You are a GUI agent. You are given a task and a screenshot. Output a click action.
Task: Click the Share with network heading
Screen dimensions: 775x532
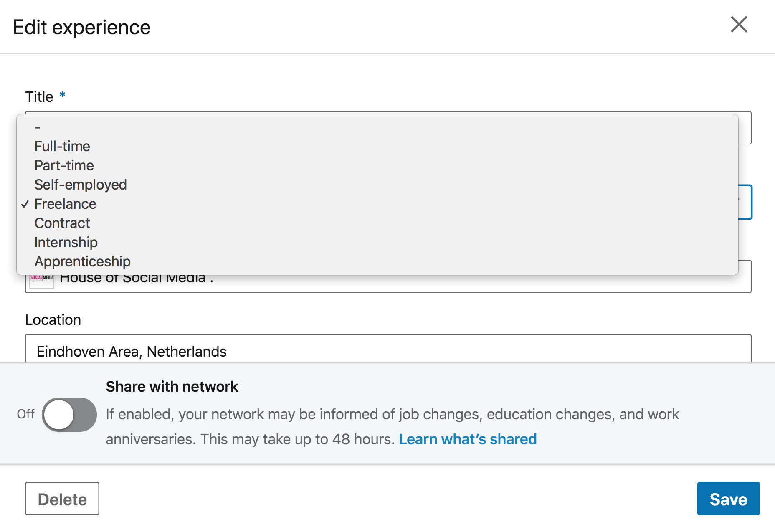click(x=172, y=387)
